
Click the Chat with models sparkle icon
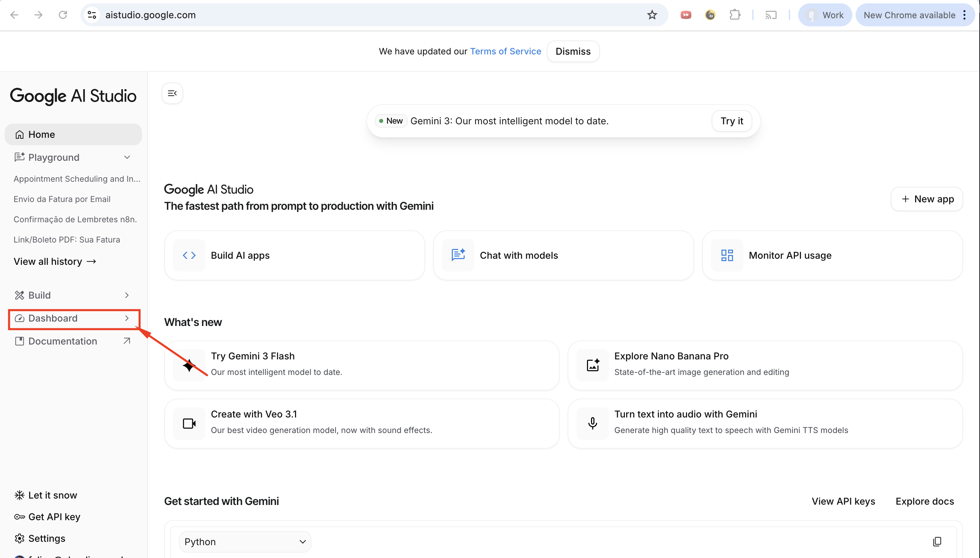pos(458,256)
